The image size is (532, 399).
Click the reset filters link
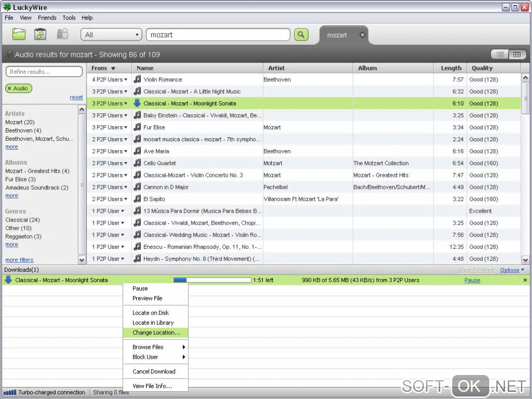76,98
